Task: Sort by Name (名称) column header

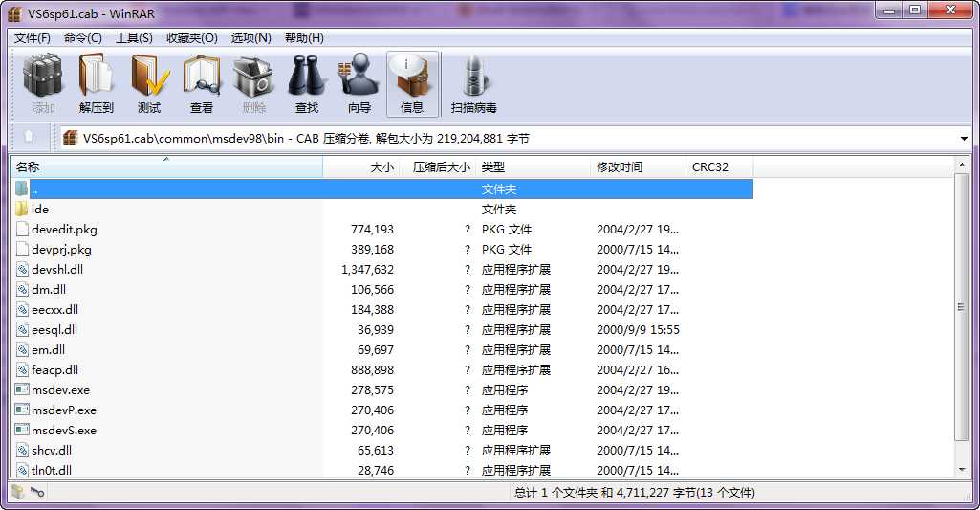Action: (167, 167)
